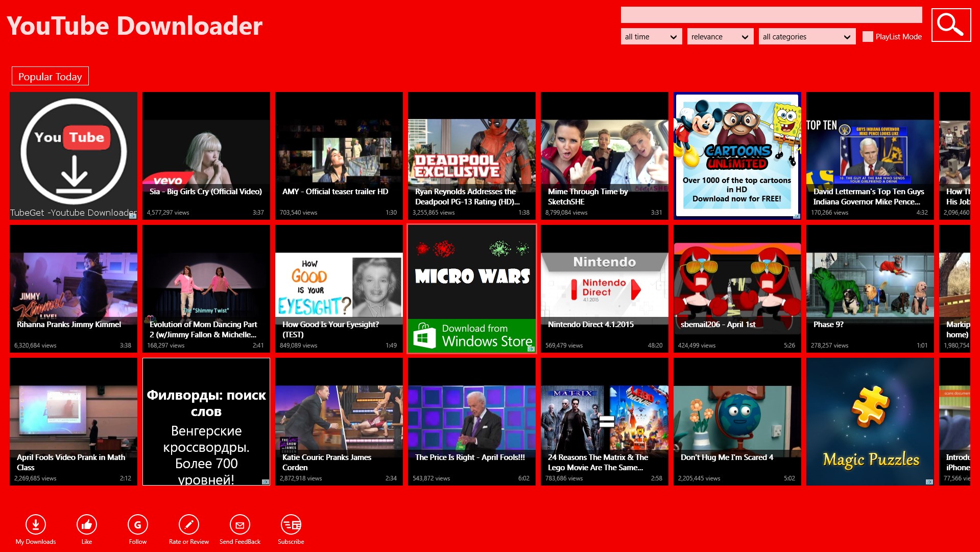Open the 'relevance' sort dropdown
The height and width of the screenshot is (552, 980).
(720, 37)
